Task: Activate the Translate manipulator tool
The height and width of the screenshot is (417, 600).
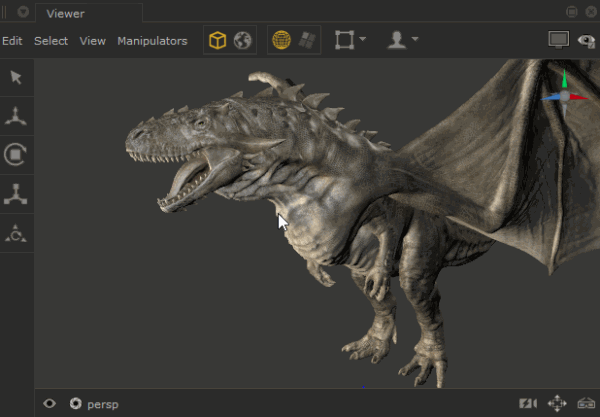Action: pos(16,116)
